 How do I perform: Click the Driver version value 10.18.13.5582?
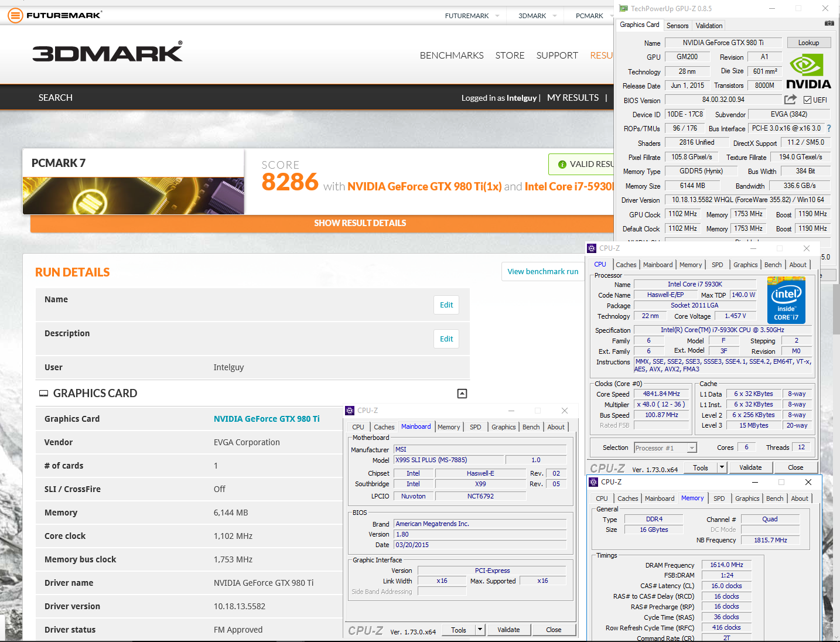coord(240,606)
